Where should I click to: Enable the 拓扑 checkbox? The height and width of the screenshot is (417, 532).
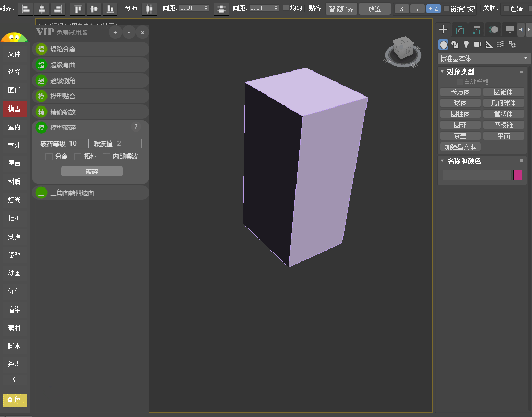(x=78, y=157)
